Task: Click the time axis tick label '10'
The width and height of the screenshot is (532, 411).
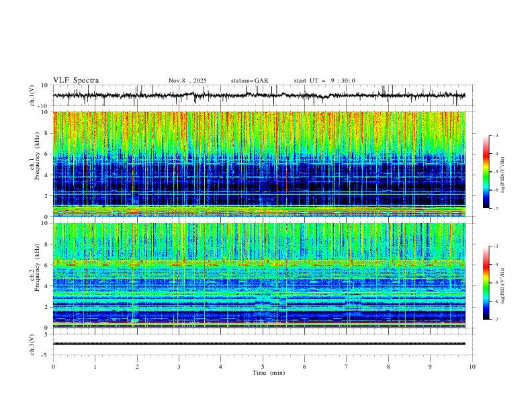Action: 472,367
